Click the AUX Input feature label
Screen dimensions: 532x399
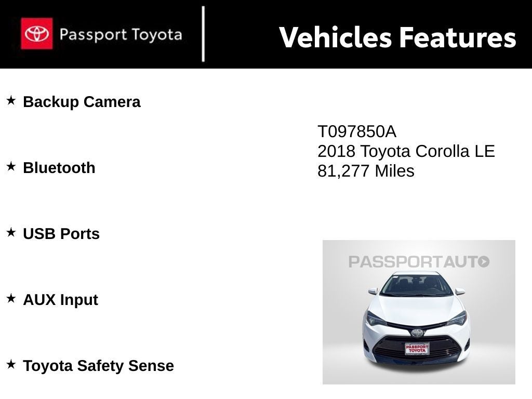click(60, 300)
